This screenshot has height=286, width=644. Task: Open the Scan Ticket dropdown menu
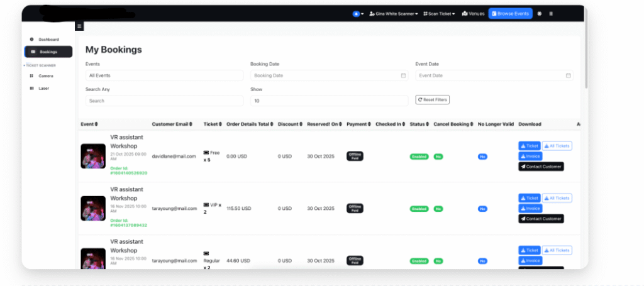tap(440, 13)
